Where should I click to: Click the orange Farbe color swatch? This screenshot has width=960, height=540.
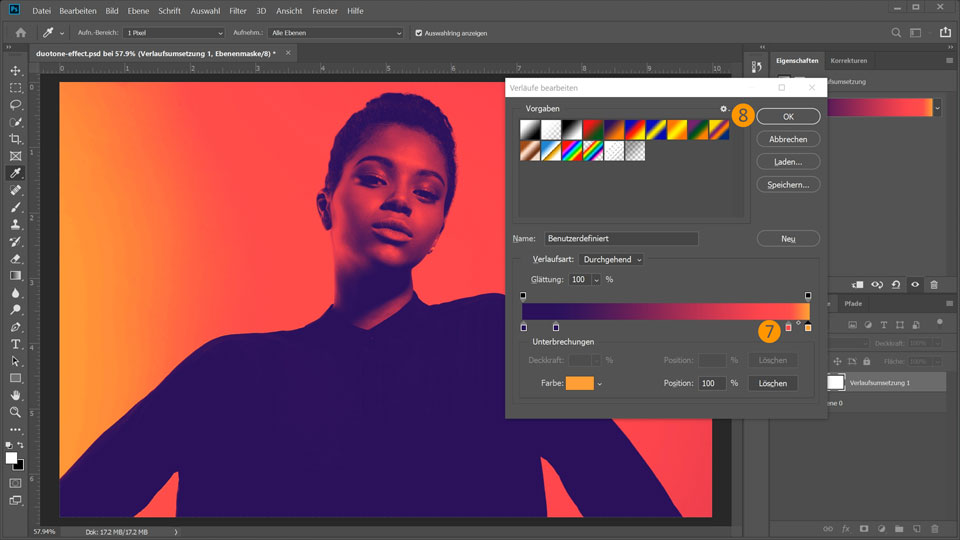579,383
